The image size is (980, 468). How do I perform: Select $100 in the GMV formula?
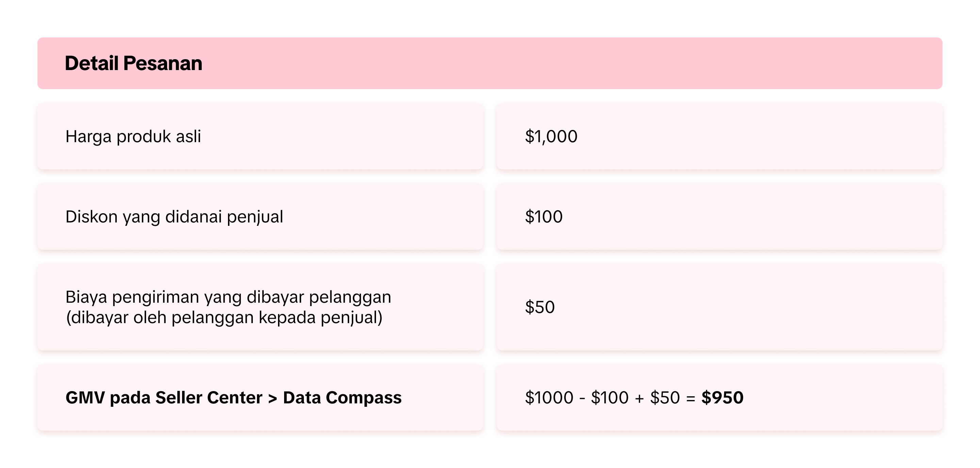pos(609,398)
